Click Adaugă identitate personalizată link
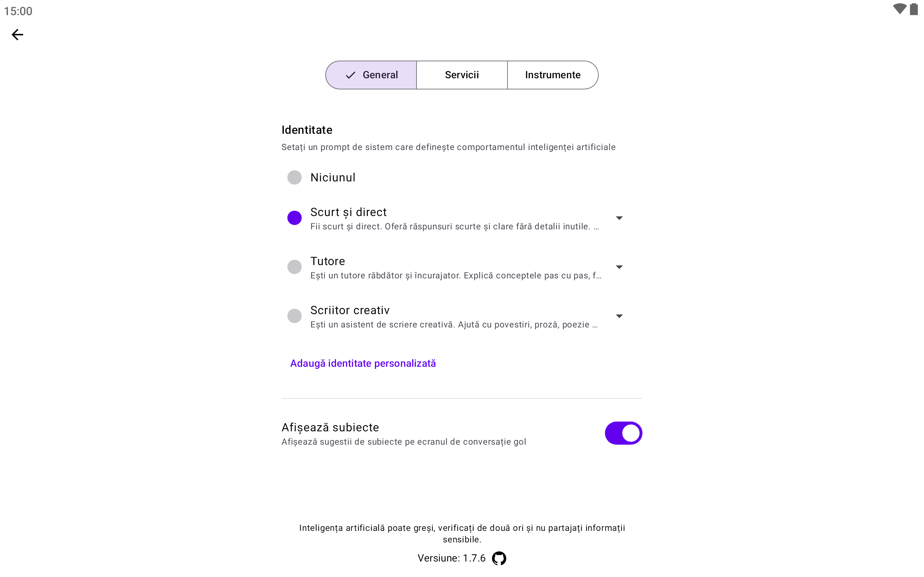The width and height of the screenshot is (924, 577). tap(363, 363)
